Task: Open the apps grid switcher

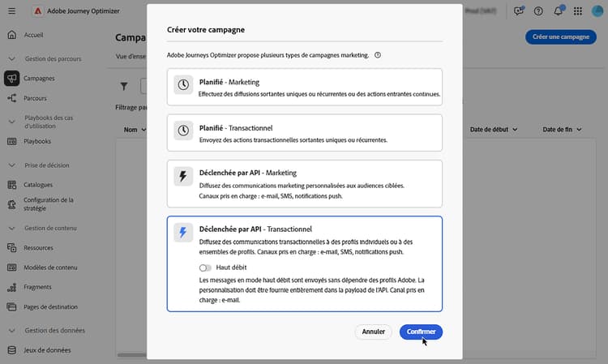Action: pos(578,11)
